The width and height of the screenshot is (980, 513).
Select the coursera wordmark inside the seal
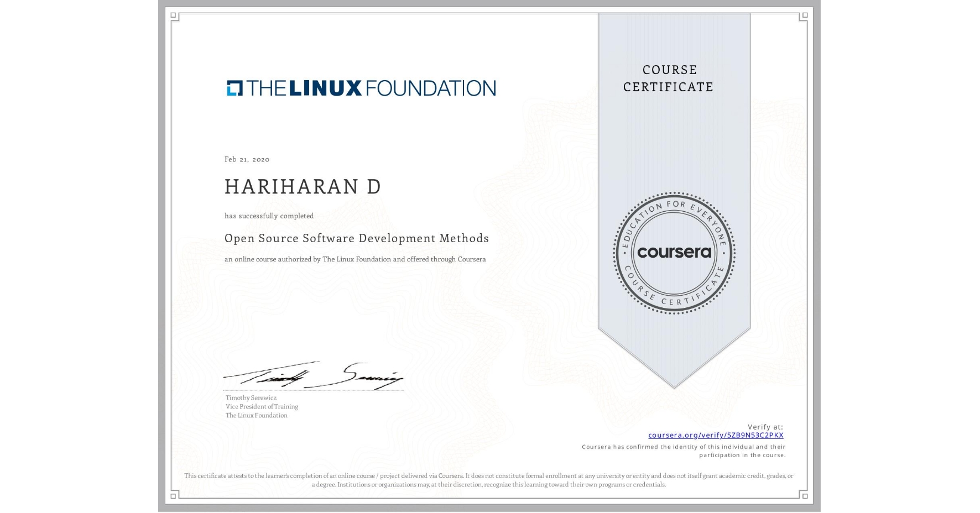[x=674, y=253]
